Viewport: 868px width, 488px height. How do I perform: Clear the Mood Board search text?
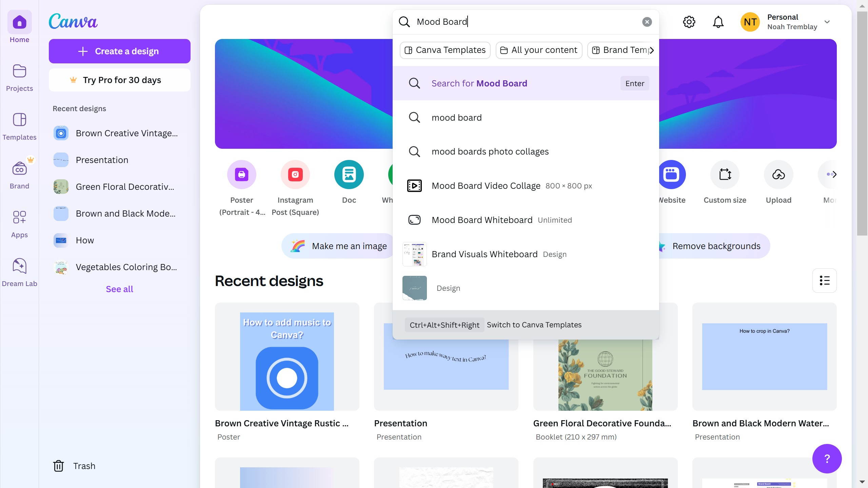[x=647, y=22]
